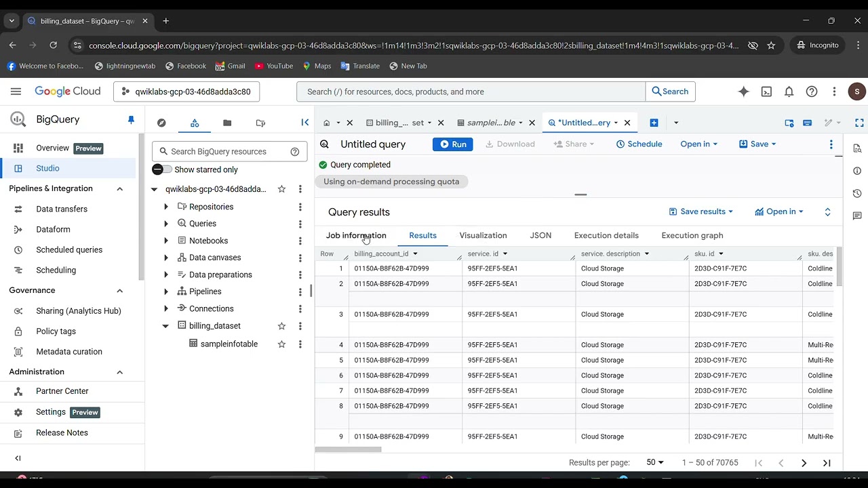Open the project selector qwiklabs-gcp-03-46d8adda3c80
Screen dimensions: 868x488
tap(186, 91)
